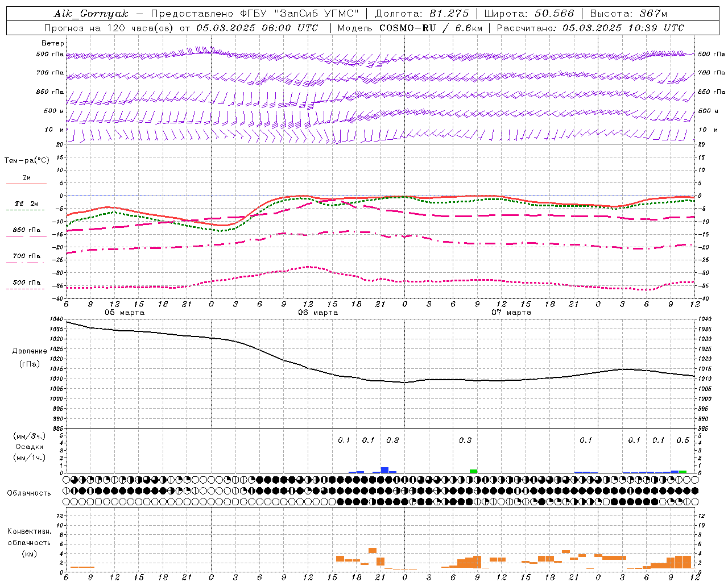Viewport: 728px width, 582px height.
Task: Click the 06 марта date label
Action: pyautogui.click(x=318, y=313)
